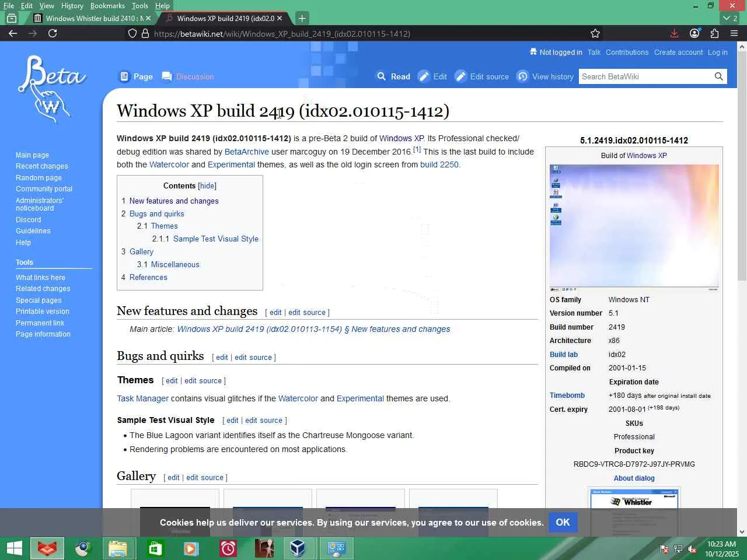This screenshot has width=747, height=560.
Task: Switch to the Discussion tab
Action: tap(188, 76)
